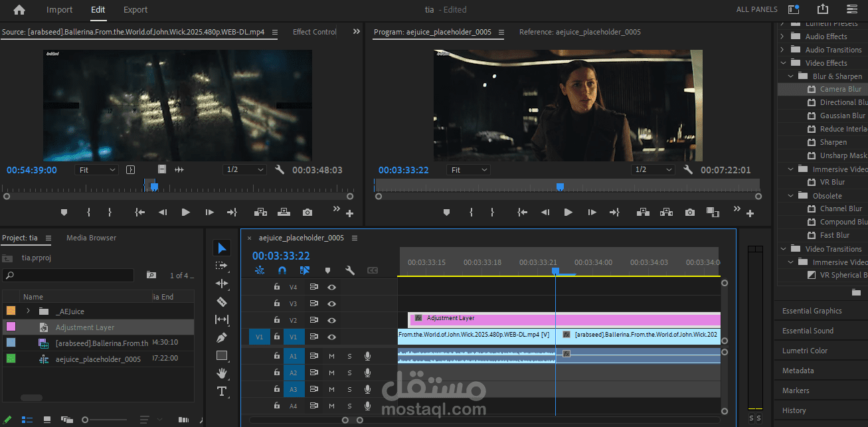Open the Essential Graphics panel
Screen dimensions: 868x427
(x=812, y=311)
